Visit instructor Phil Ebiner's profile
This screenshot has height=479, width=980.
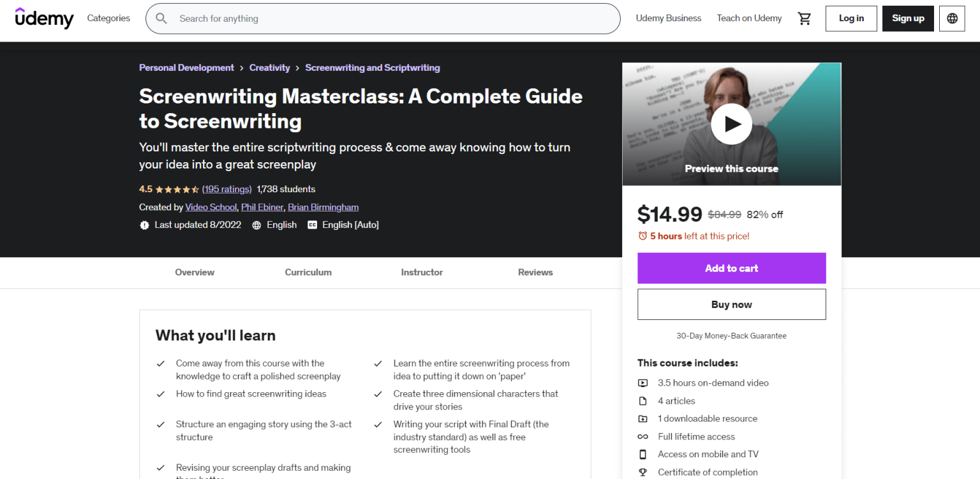(262, 207)
